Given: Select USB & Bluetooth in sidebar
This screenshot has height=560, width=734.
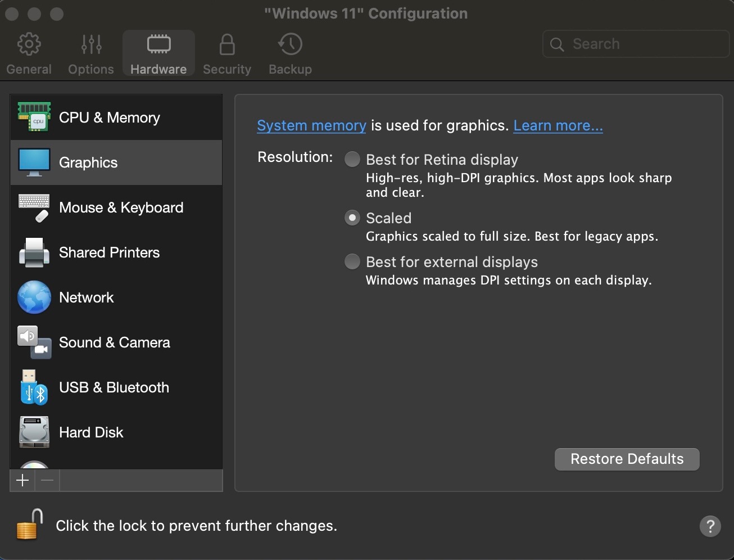Looking at the screenshot, I should (x=116, y=387).
